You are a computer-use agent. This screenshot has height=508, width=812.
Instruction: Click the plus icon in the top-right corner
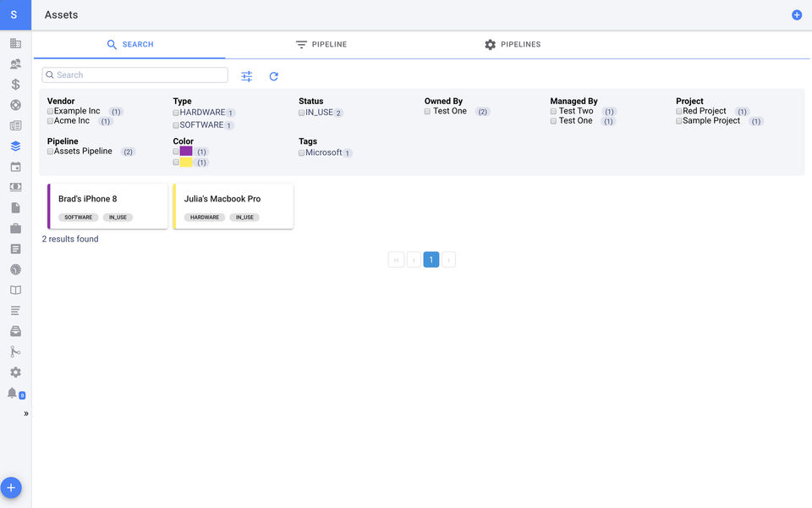(797, 15)
